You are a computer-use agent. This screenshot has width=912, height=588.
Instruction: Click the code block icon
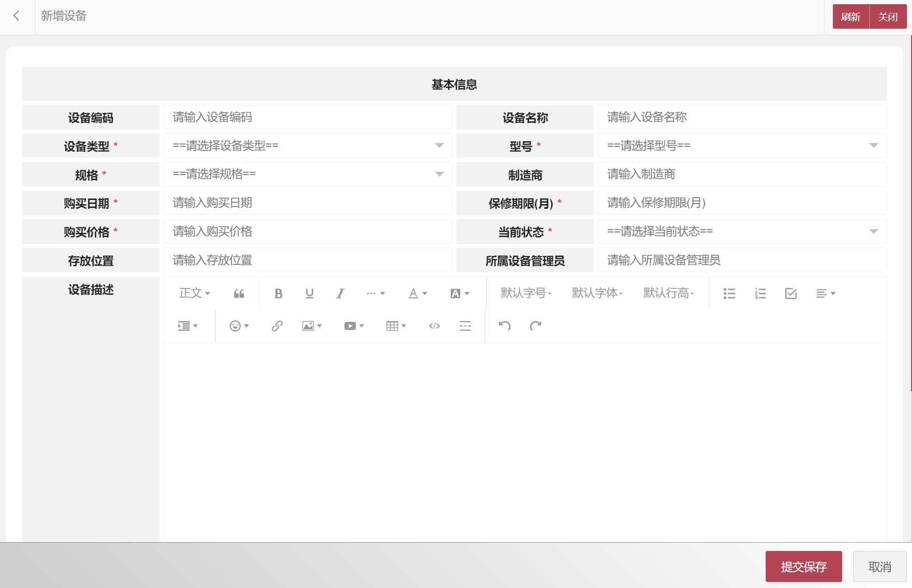(434, 326)
